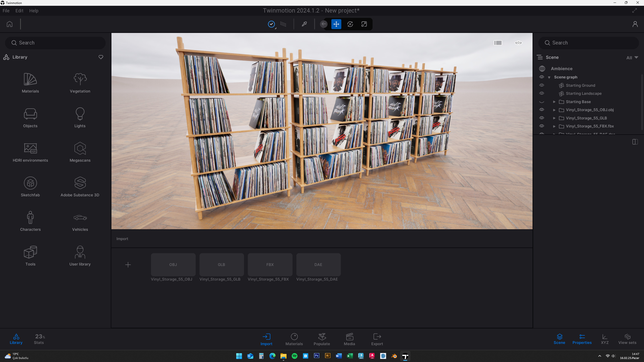The image size is (644, 362).
Task: Open the Megascans library category
Action: [x=80, y=152]
